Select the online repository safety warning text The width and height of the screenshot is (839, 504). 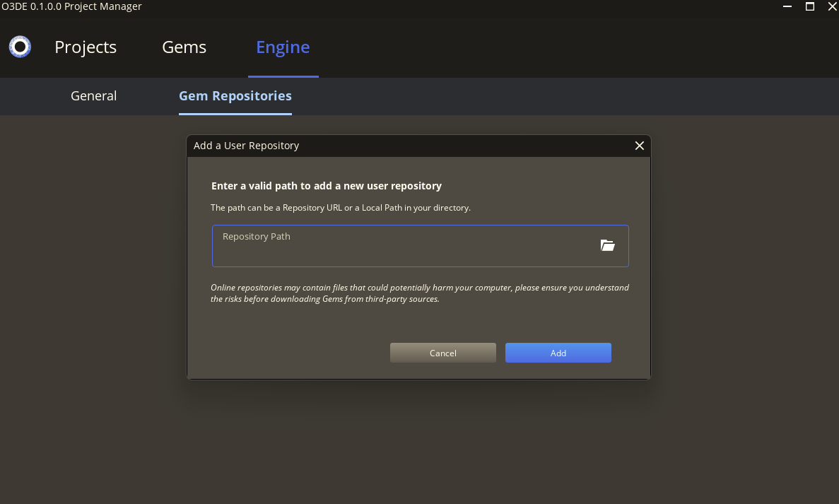pos(419,293)
